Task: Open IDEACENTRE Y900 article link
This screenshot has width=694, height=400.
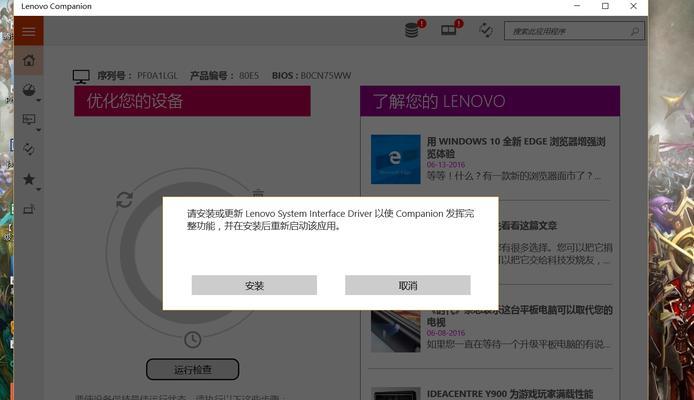Action: tap(509, 394)
